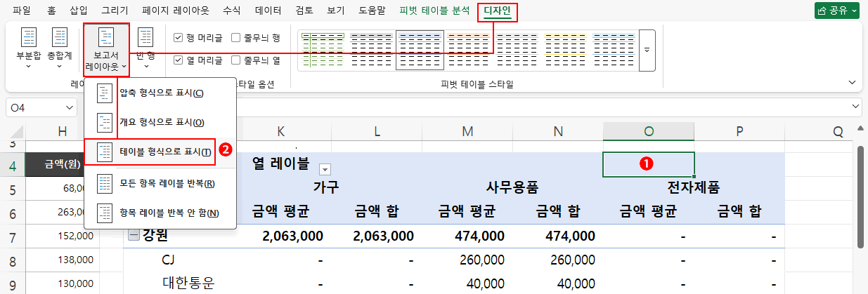The width and height of the screenshot is (868, 294).
Task: Select row header 7
Action: point(13,236)
